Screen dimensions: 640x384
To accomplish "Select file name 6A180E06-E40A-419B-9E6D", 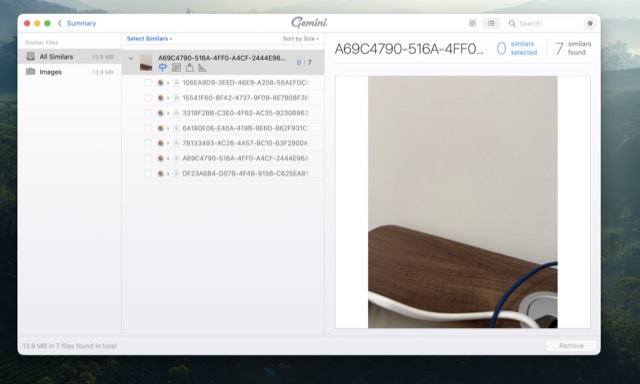I will (245, 128).
